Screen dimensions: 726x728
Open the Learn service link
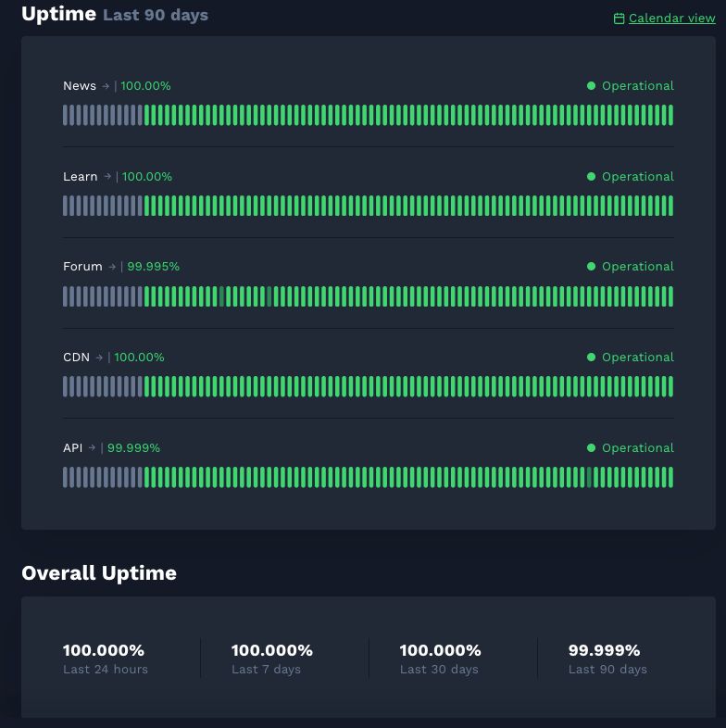pos(81,176)
